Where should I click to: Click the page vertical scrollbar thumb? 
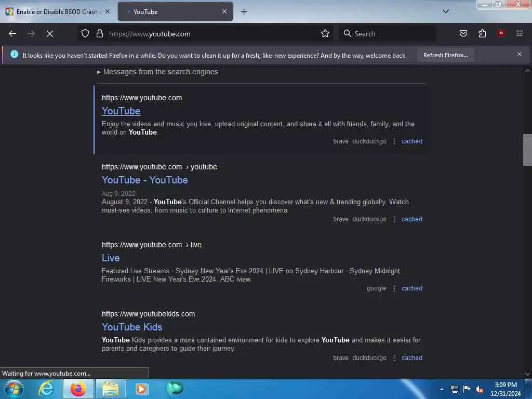pos(527,150)
